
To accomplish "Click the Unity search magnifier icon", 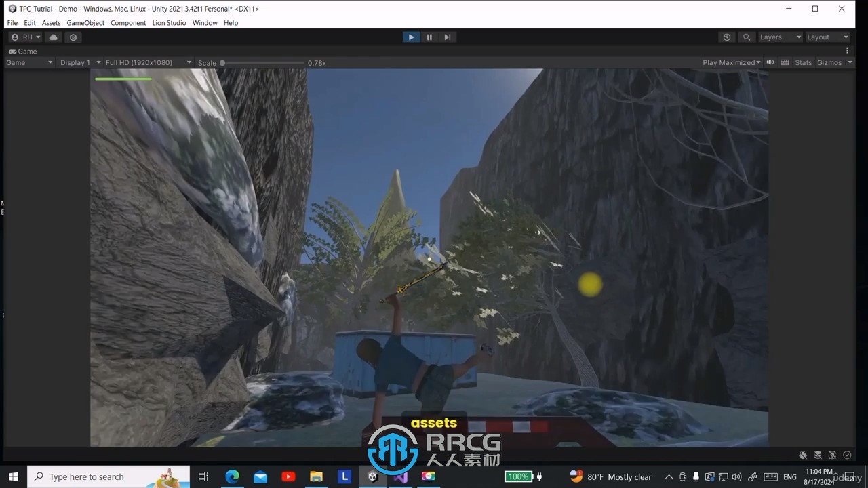I will tap(747, 37).
